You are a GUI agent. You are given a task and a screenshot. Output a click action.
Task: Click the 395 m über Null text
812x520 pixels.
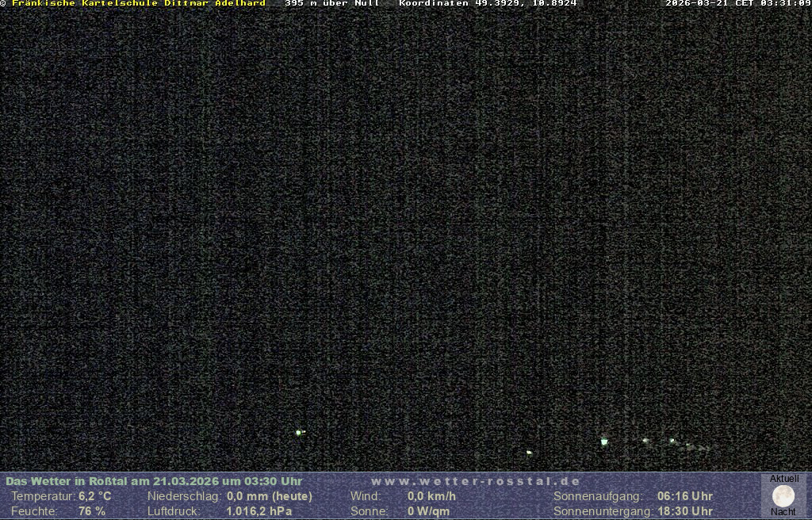click(x=331, y=4)
